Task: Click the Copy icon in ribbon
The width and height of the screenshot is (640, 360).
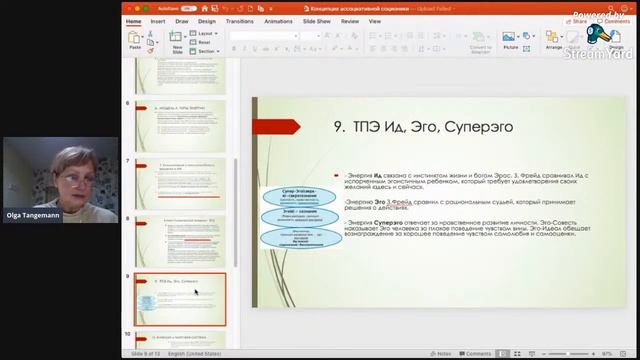Action: [150, 42]
